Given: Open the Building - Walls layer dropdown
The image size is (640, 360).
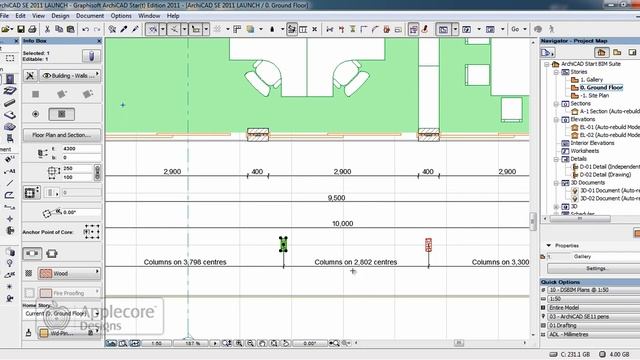Looking at the screenshot, I should pos(70,76).
